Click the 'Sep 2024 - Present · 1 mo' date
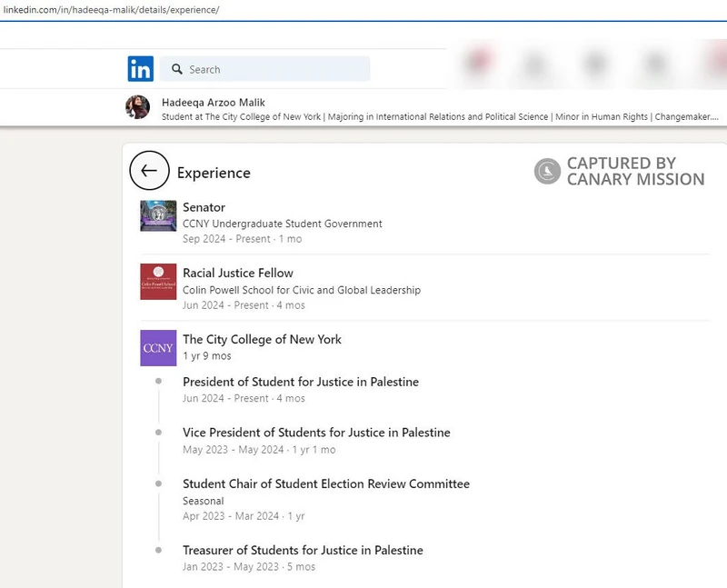 point(242,239)
